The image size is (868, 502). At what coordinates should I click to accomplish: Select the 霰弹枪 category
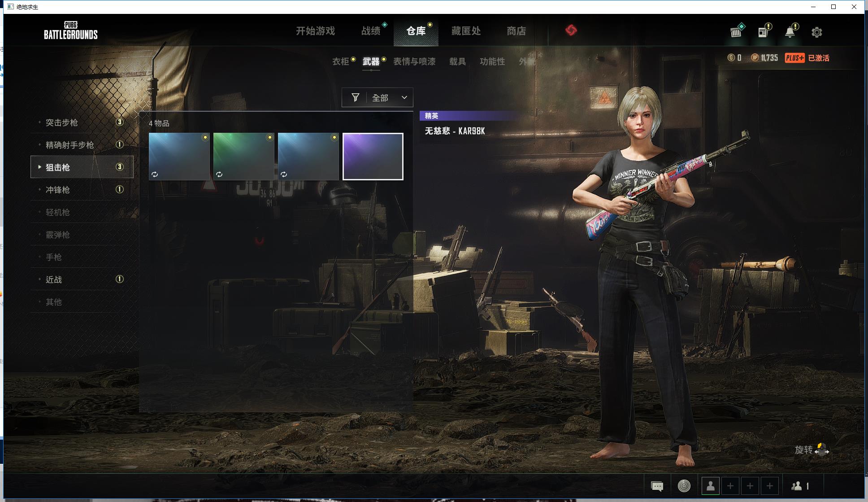[x=82, y=235]
